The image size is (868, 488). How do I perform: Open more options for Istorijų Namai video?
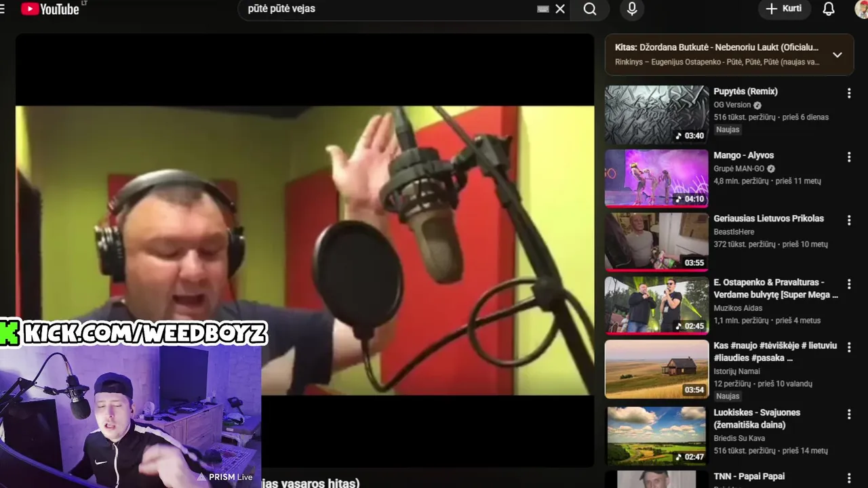pyautogui.click(x=848, y=348)
